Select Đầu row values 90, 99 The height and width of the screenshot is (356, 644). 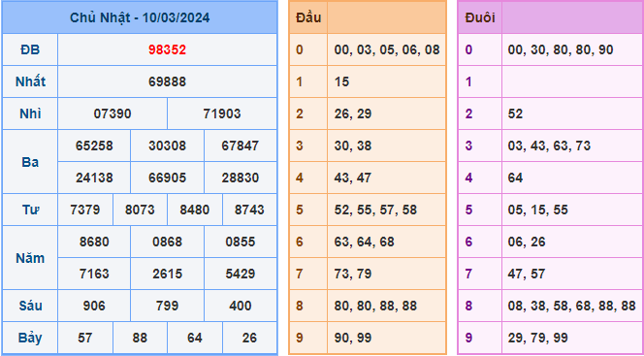point(353,338)
